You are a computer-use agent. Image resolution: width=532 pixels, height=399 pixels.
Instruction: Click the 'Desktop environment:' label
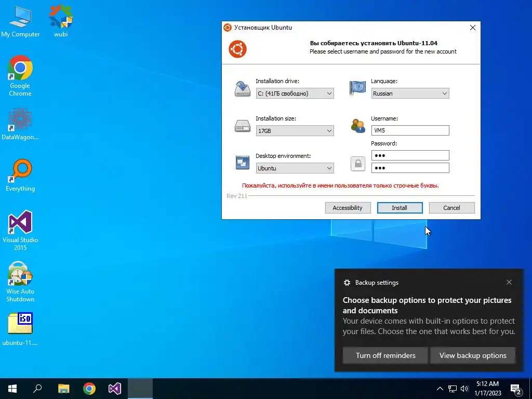(283, 156)
